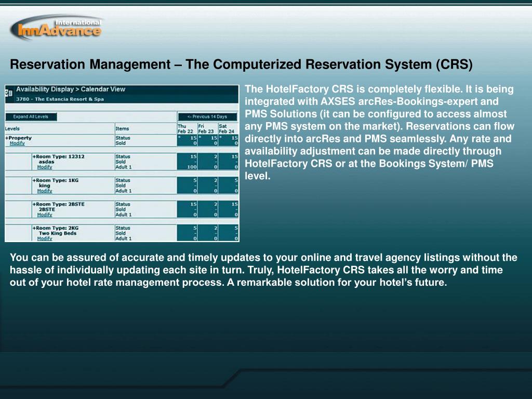Click the paragraph starting 'You can be assured'
The width and height of the screenshot is (532, 399).
click(x=263, y=270)
